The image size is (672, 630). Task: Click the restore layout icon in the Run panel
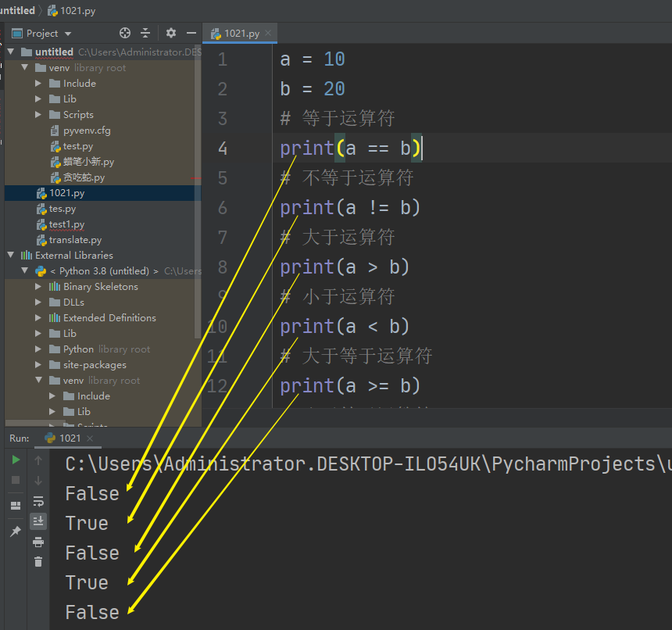coord(16,507)
